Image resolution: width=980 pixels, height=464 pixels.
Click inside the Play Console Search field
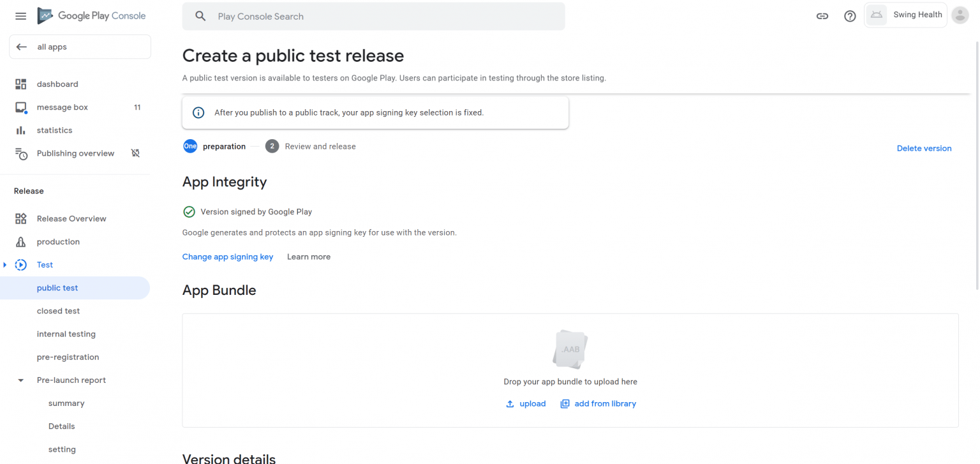coord(373,16)
